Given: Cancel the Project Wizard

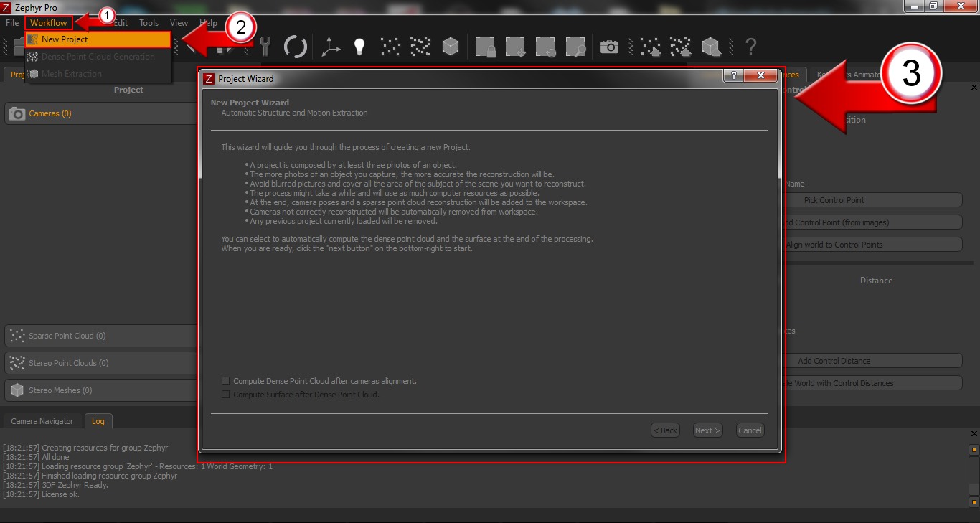Looking at the screenshot, I should tap(750, 430).
